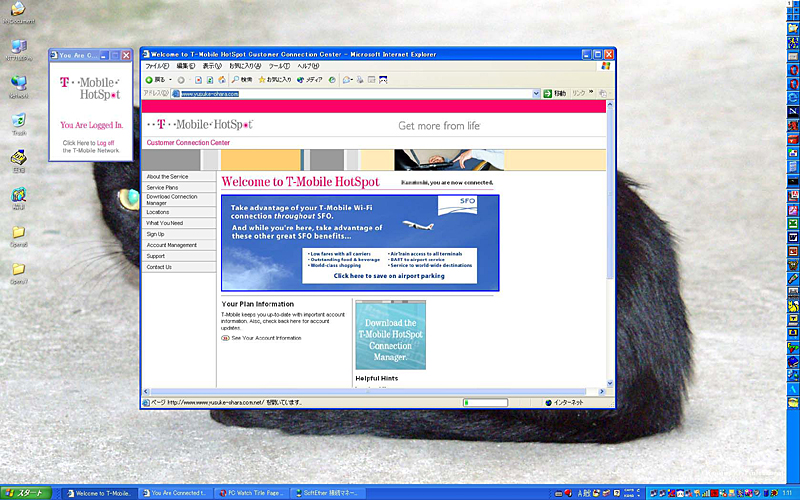Click the Media (メディア) toolbar button

[x=310, y=79]
